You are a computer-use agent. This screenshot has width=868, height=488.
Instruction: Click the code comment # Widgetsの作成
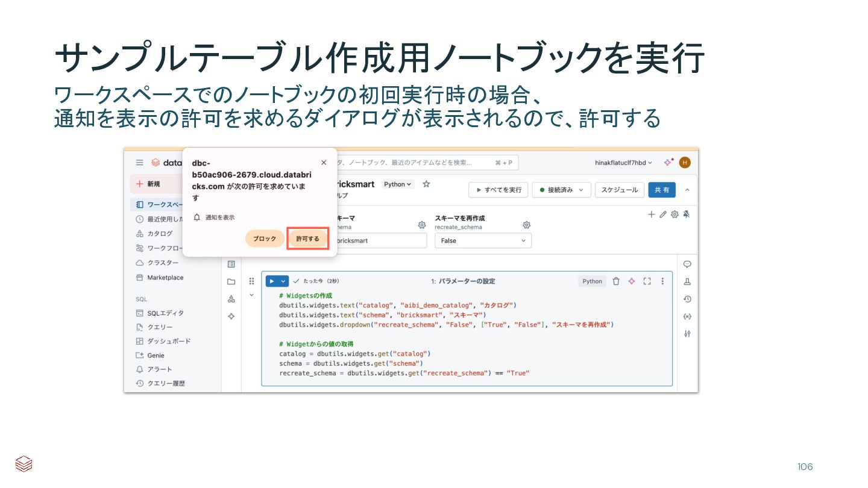pyautogui.click(x=306, y=296)
